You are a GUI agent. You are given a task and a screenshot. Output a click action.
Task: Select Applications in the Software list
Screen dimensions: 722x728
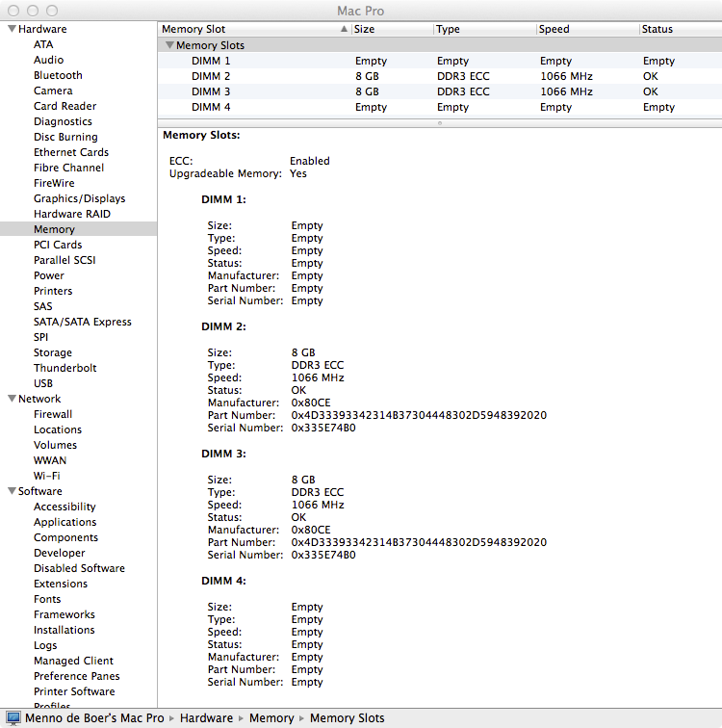64,522
